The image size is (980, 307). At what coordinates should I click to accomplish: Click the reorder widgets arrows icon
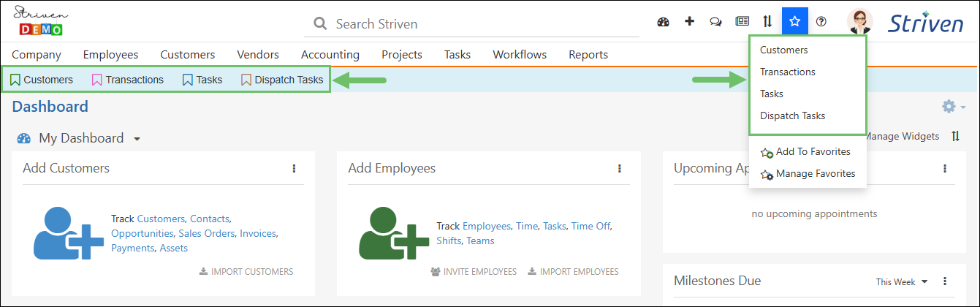click(956, 136)
